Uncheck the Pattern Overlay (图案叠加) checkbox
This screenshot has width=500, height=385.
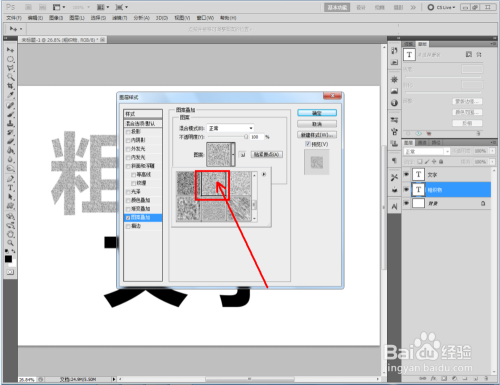(128, 218)
